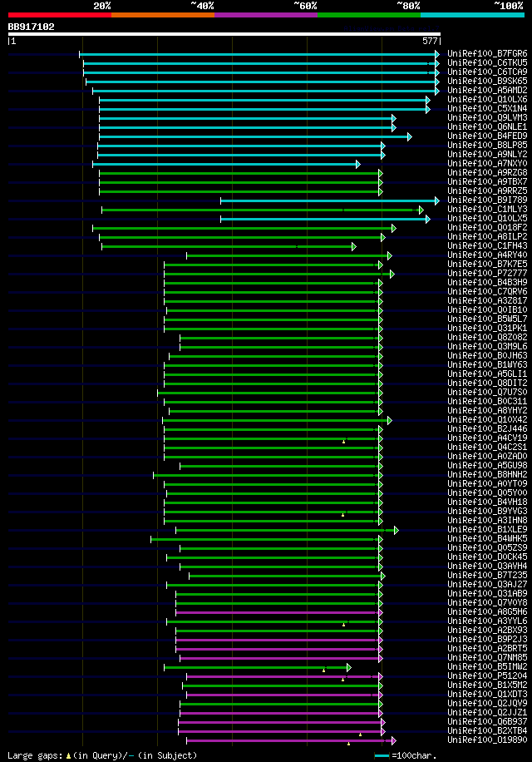532x762 pixels.
Task: Click yellow gap marker on the UniRef100_A3YYL6 row
Action: [343, 625]
